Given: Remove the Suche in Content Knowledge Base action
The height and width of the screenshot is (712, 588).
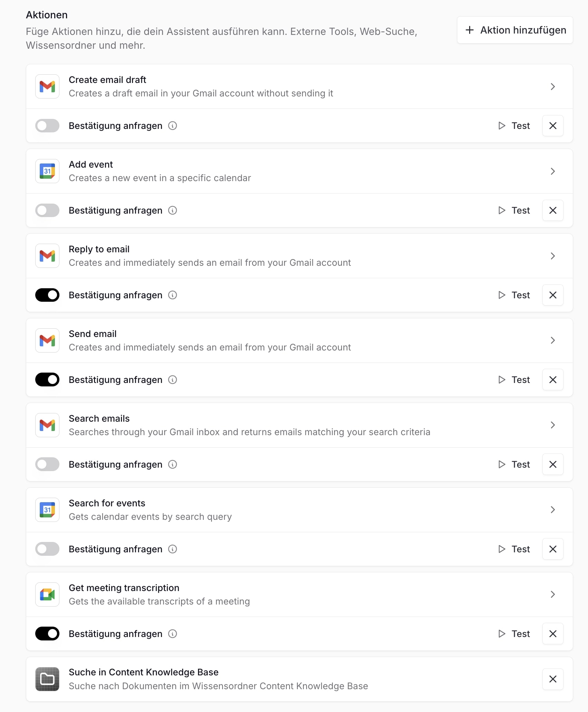Looking at the screenshot, I should [x=553, y=679].
